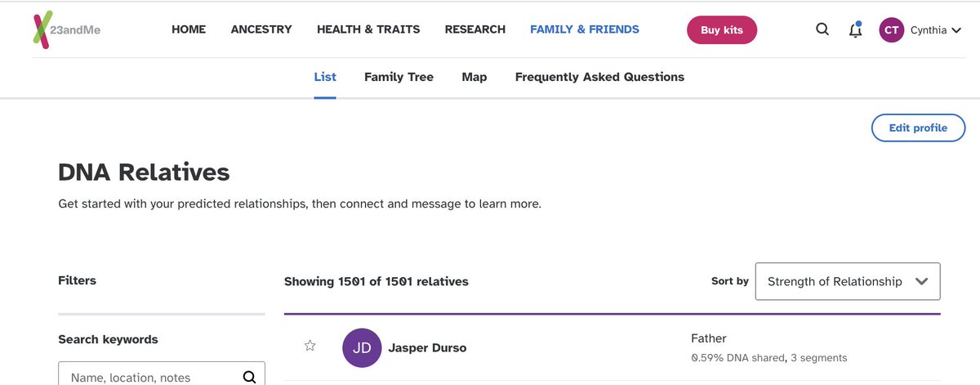Focus the Name, location, notes search field

point(162,374)
